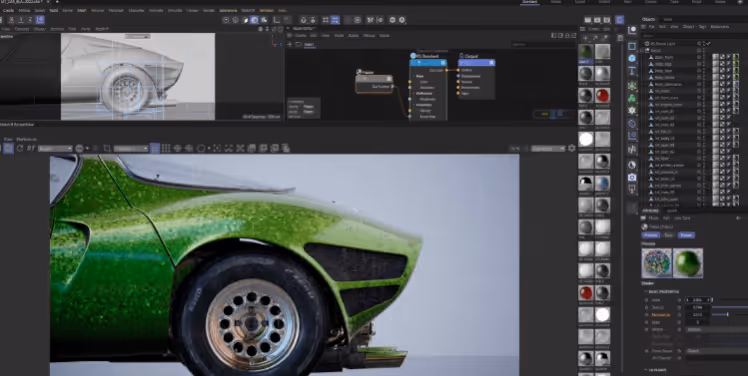Toggle enable checkmark of RS Dome Light
The image size is (748, 376).
tap(708, 43)
